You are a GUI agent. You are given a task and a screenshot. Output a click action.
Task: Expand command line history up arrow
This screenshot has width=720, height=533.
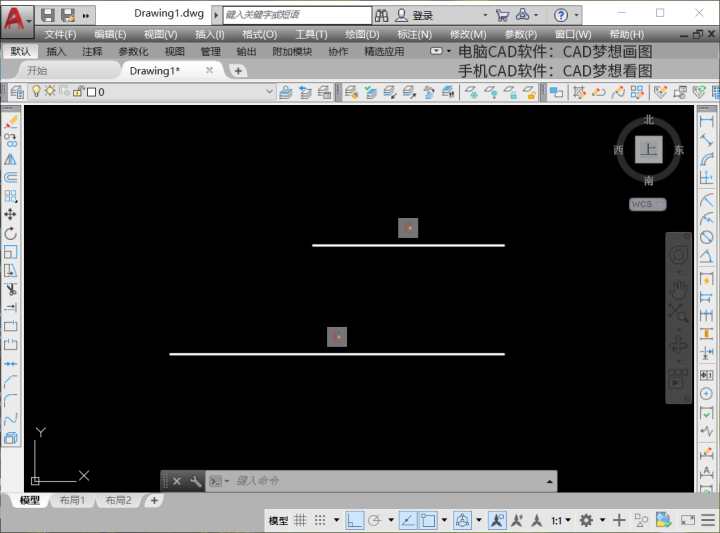point(549,482)
